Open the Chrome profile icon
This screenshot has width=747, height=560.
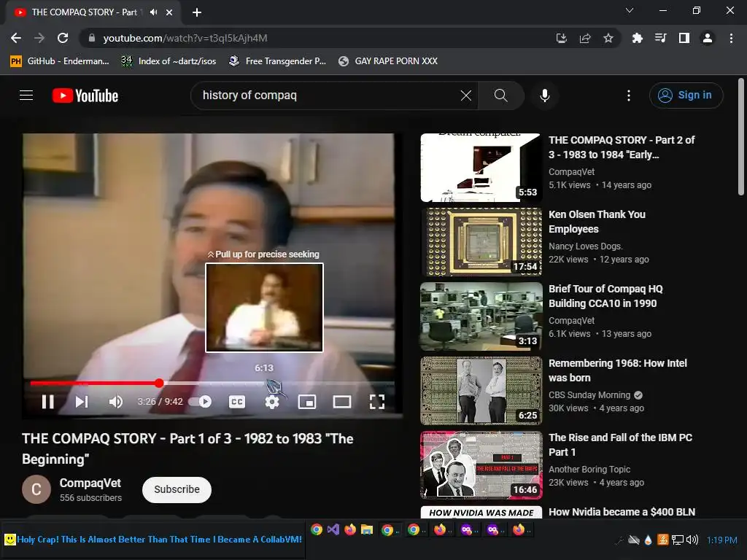708,38
